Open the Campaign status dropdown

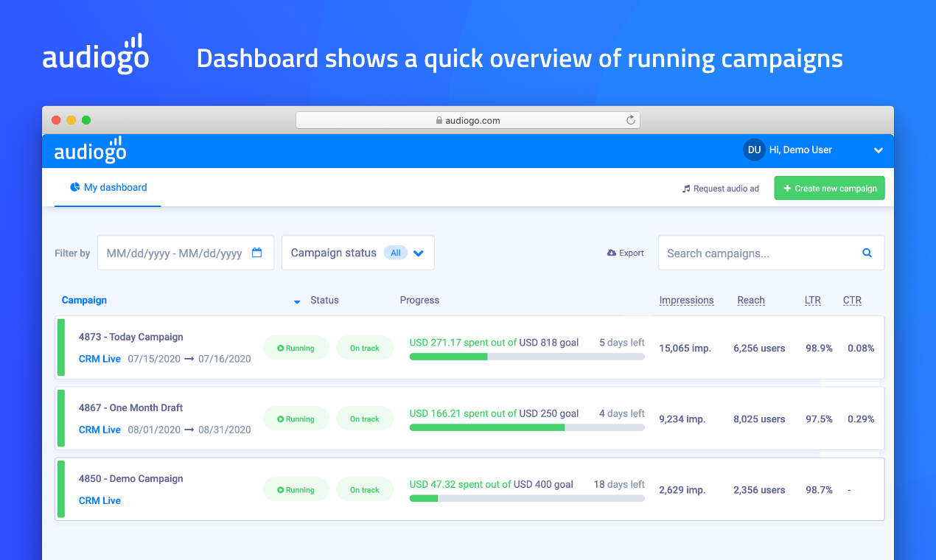[x=358, y=253]
